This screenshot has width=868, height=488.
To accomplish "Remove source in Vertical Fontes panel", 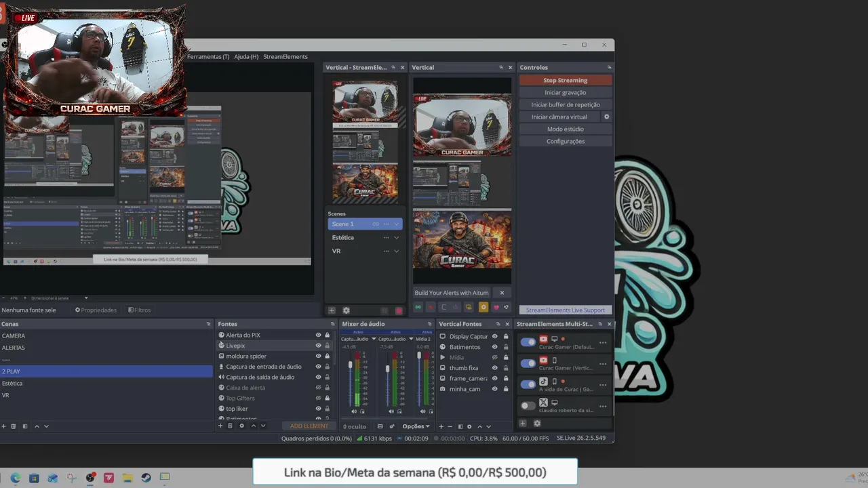I will point(450,426).
